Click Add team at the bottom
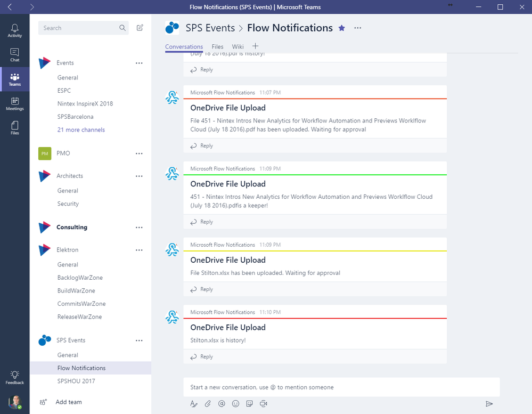The width and height of the screenshot is (532, 414). [x=69, y=402]
